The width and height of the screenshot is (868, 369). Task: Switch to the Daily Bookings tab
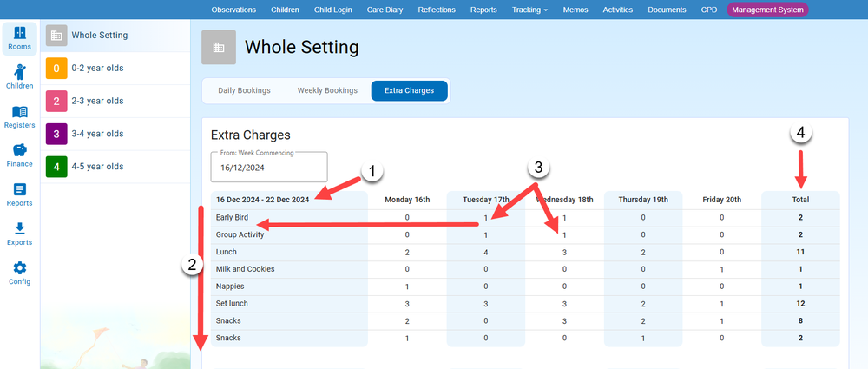(244, 90)
